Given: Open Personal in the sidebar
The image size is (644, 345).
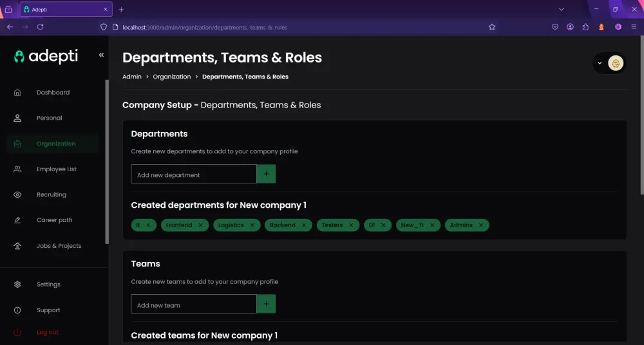Looking at the screenshot, I should (50, 118).
